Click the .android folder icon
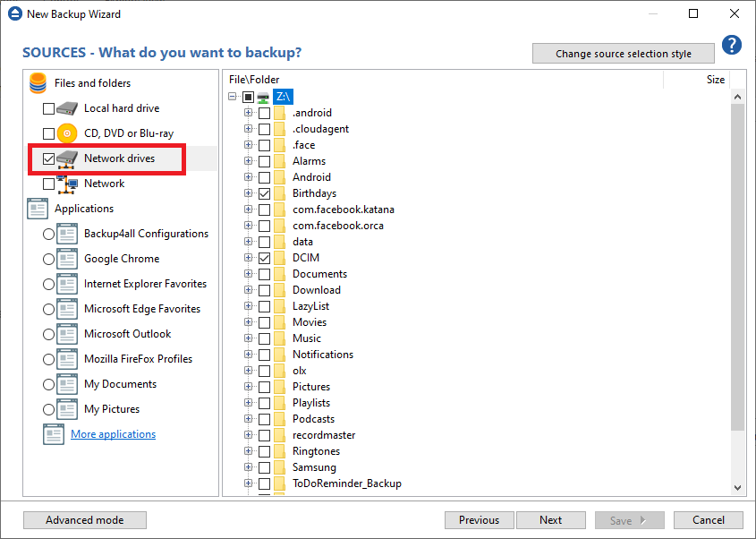756x539 pixels. point(280,113)
